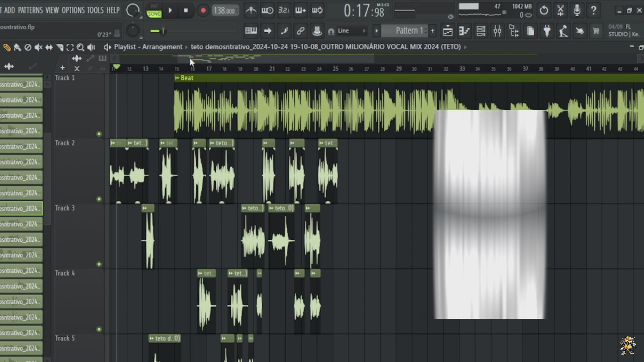Open the Channel rack icon
Image resolution: width=644 pixels, height=362 pixels.
[481, 31]
